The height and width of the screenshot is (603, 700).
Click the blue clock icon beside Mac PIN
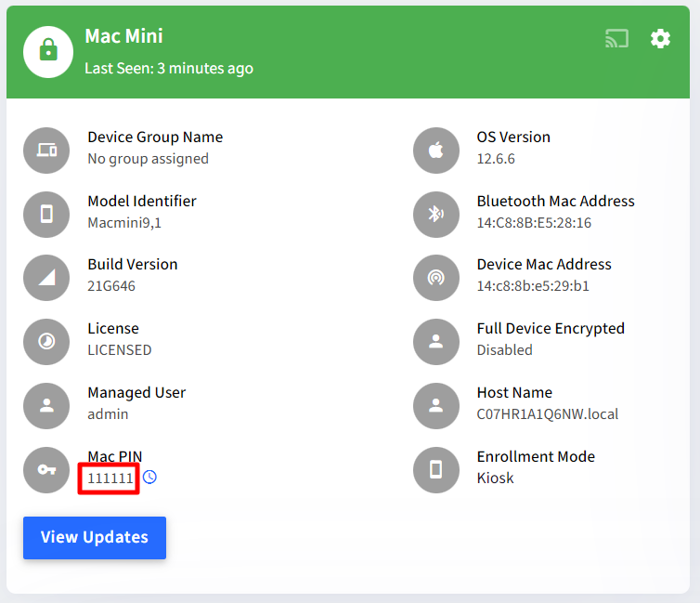pos(149,478)
